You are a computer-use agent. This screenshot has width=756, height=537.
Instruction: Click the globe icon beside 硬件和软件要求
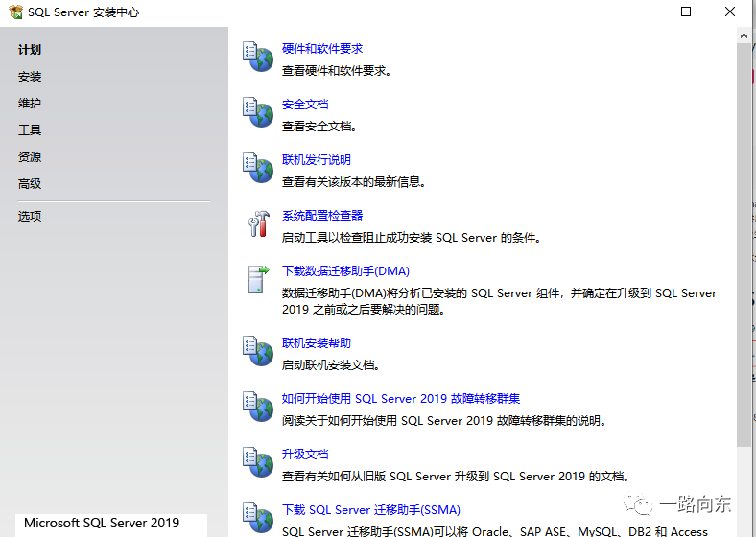click(258, 57)
